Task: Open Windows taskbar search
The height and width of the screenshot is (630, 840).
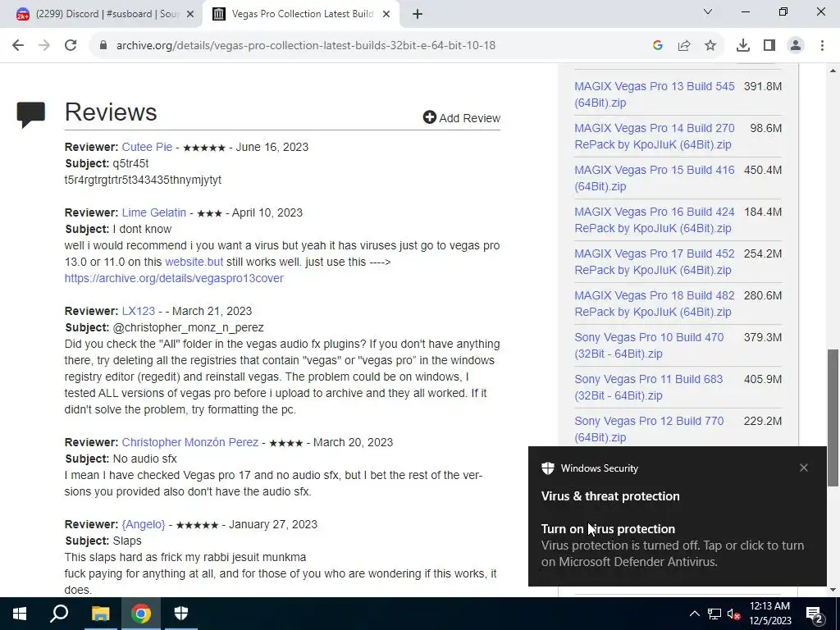Action: click(x=59, y=614)
